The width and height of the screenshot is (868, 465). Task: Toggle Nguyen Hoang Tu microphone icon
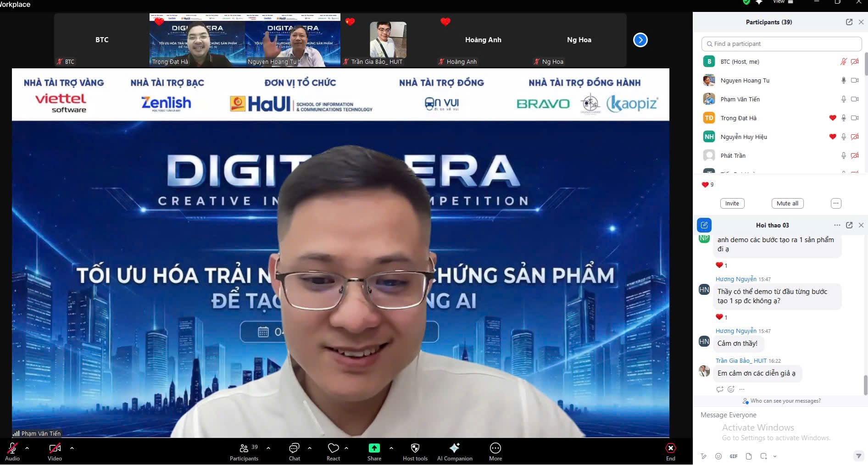pyautogui.click(x=843, y=80)
